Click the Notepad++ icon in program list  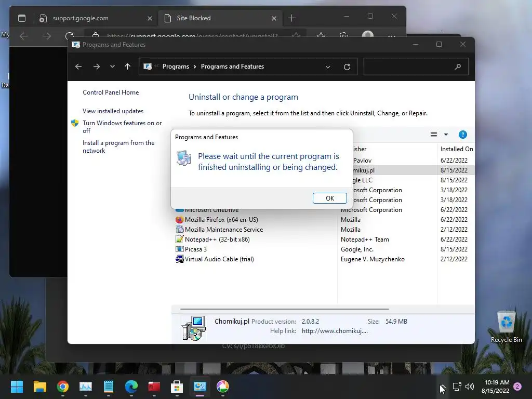(x=179, y=239)
